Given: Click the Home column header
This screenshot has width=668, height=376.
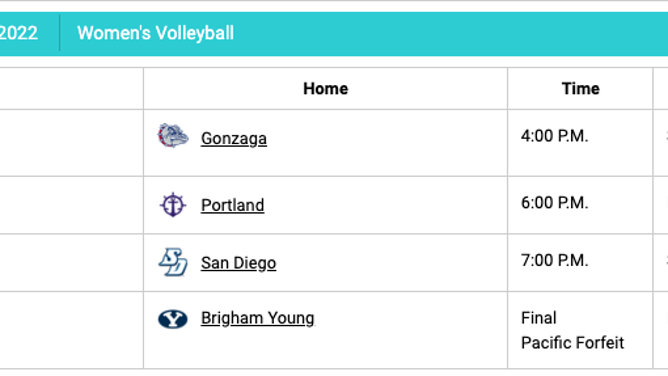Looking at the screenshot, I should [325, 89].
